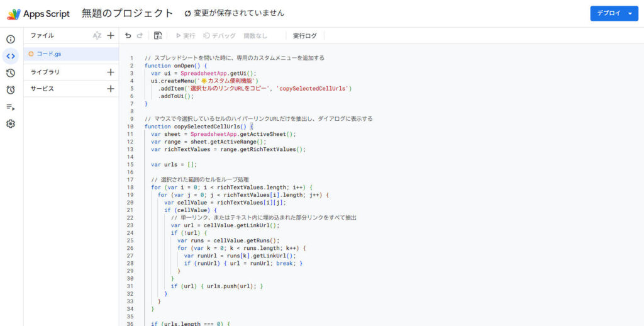644x326 pixels.
Task: Open the project Overview info icon
Action: tap(11, 40)
